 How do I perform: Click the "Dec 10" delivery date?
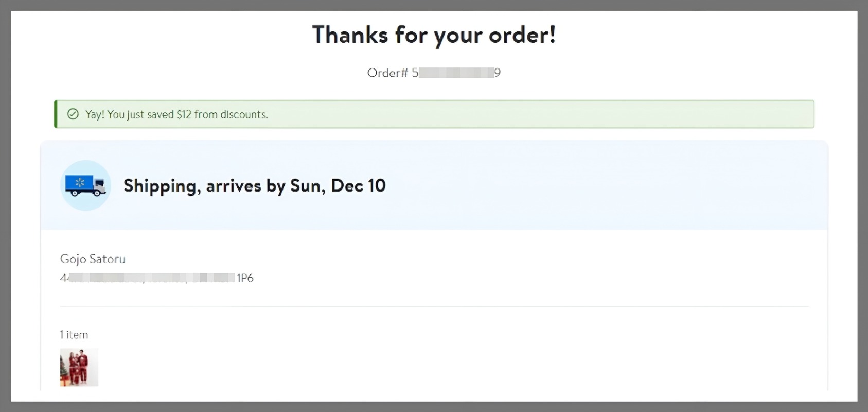pyautogui.click(x=358, y=186)
